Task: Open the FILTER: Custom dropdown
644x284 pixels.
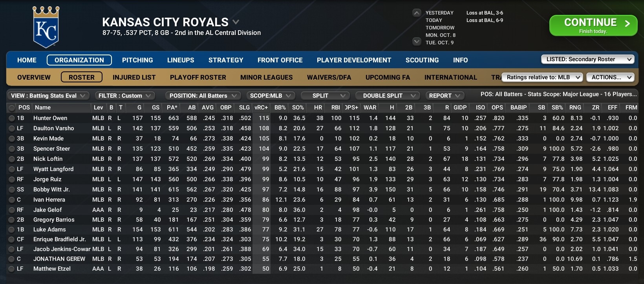Action: tap(125, 96)
